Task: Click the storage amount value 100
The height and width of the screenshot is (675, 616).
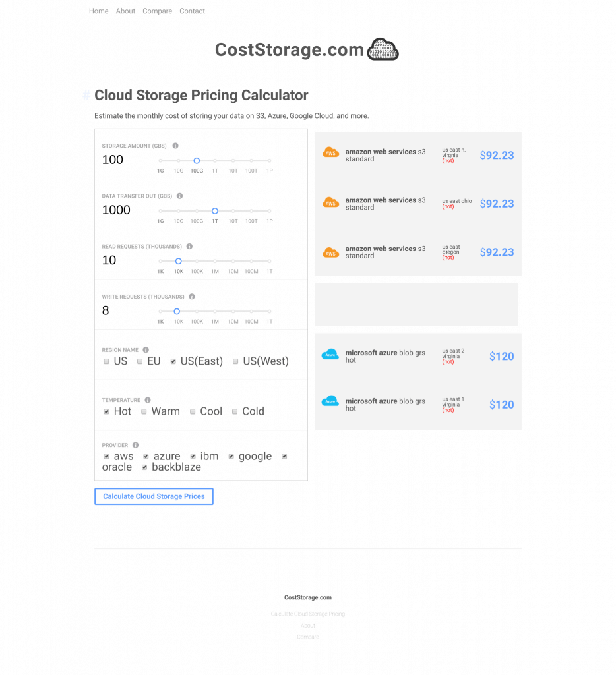Action: pyautogui.click(x=113, y=160)
